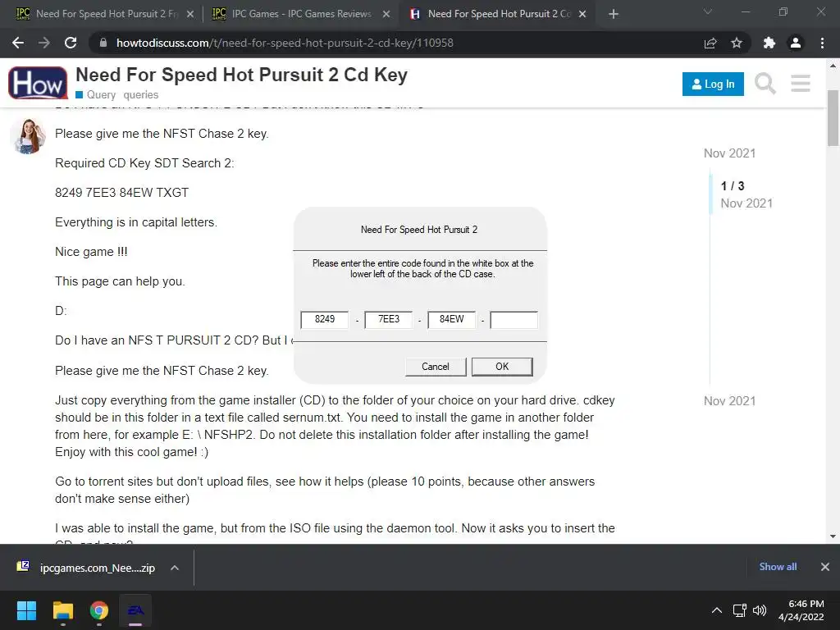Screen dimensions: 840x630
Task: Click the key text 8249 7EE3 84EW TXGT
Action: pyautogui.click(x=121, y=193)
